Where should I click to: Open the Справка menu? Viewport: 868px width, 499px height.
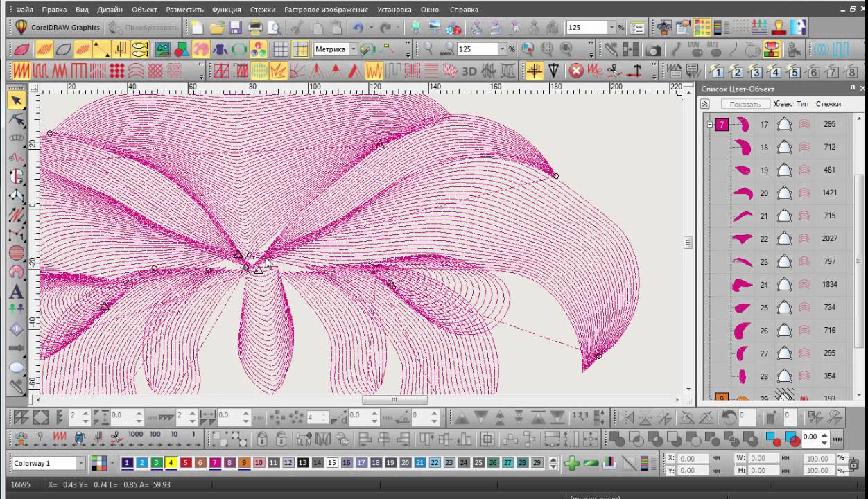[464, 10]
